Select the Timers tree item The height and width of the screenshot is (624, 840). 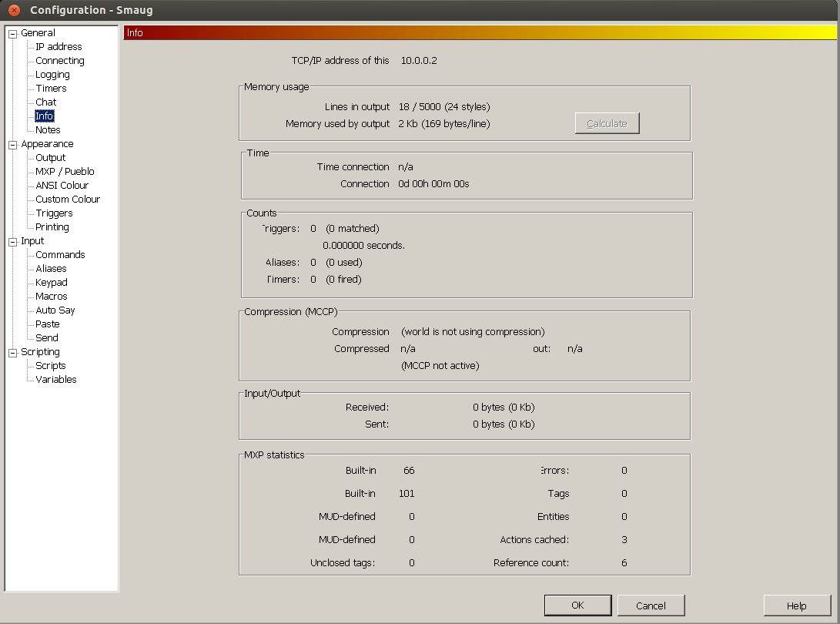(x=51, y=89)
